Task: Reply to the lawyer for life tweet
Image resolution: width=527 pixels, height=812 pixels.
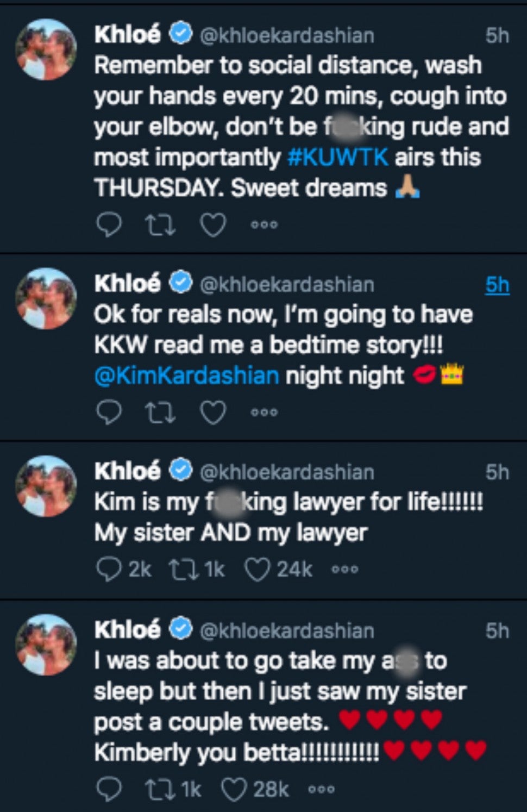Action: coord(108,569)
